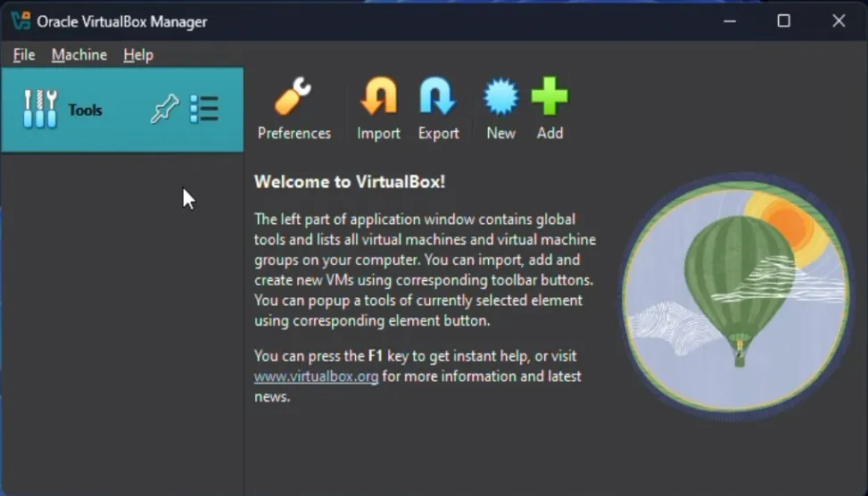Open the Preferences wrench tool
The width and height of the screenshot is (868, 496).
[x=294, y=109]
